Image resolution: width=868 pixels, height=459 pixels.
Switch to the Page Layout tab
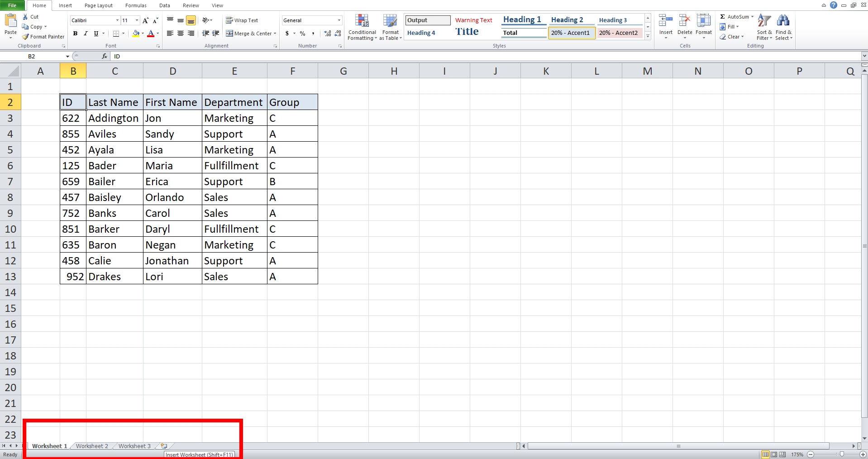point(99,5)
